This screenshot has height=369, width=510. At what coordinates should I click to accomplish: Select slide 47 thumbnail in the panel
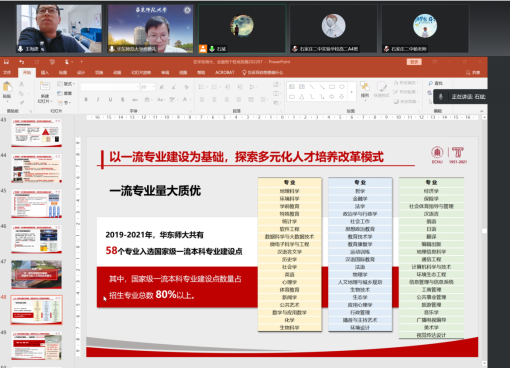pos(36,275)
